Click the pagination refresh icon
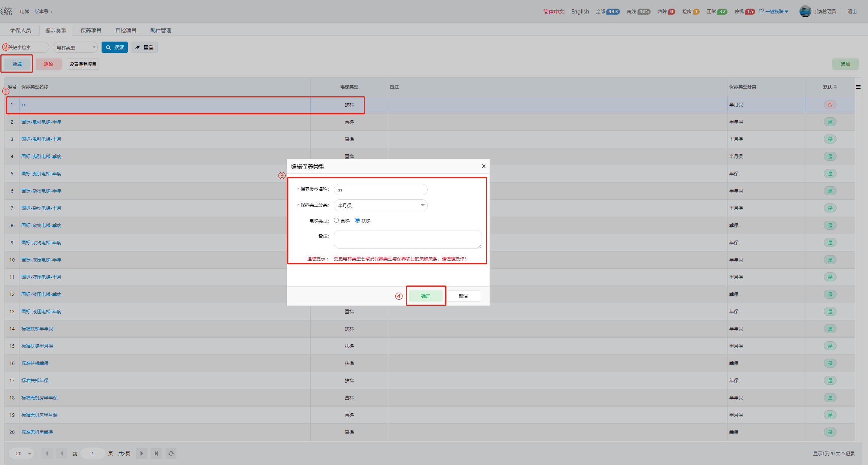The height and width of the screenshot is (465, 868). coord(171,453)
